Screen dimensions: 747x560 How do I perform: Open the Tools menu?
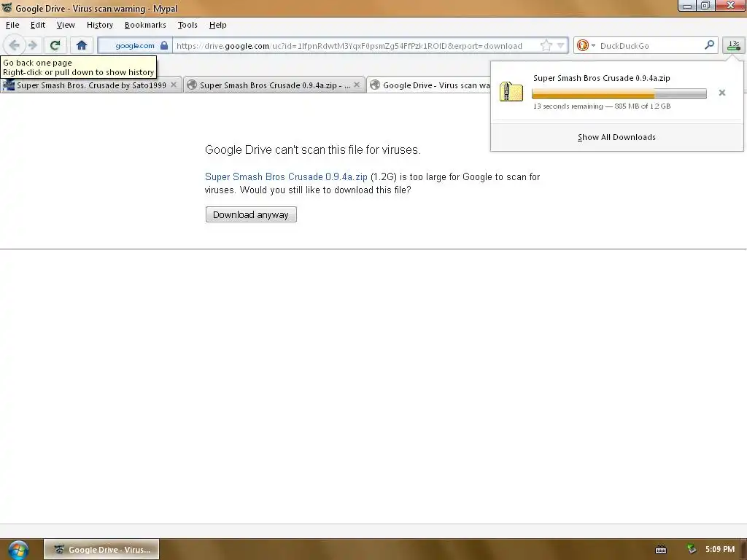click(187, 25)
